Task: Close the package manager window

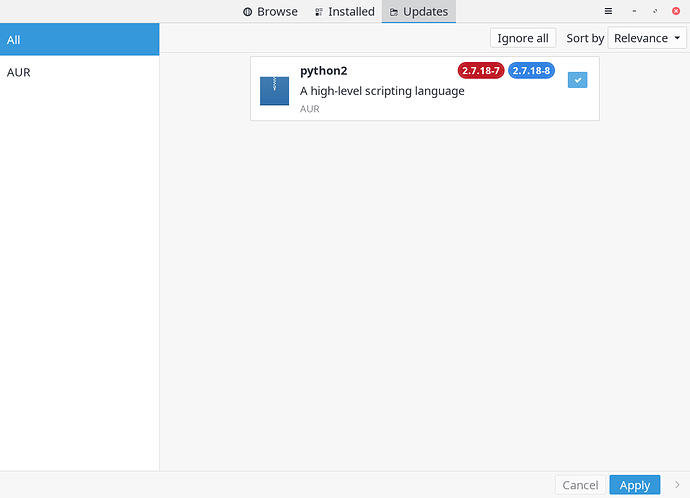Action: (676, 11)
